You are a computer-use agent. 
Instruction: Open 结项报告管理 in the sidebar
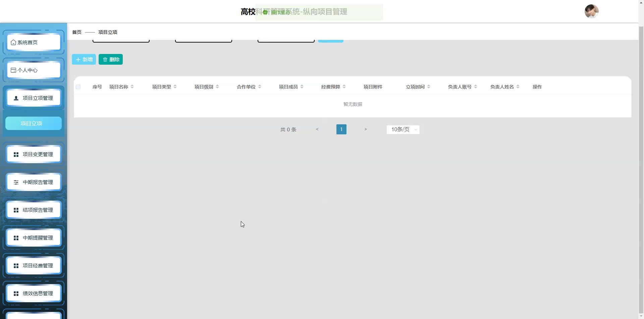click(x=34, y=210)
